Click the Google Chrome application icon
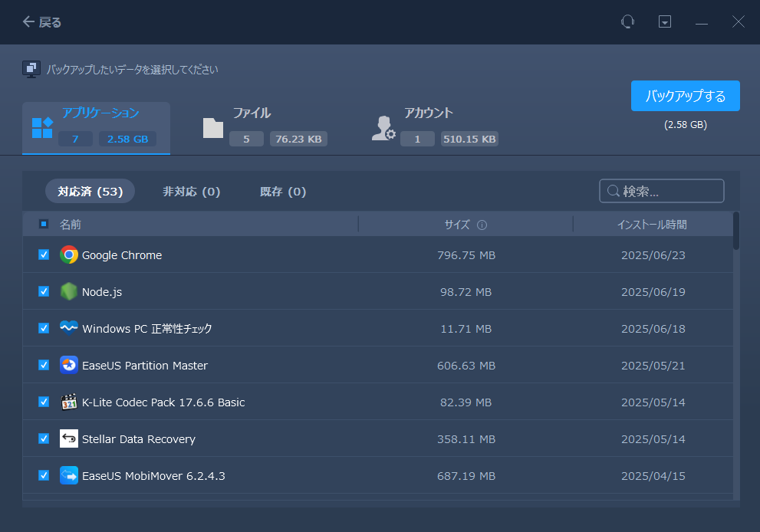760x532 pixels. coord(69,255)
